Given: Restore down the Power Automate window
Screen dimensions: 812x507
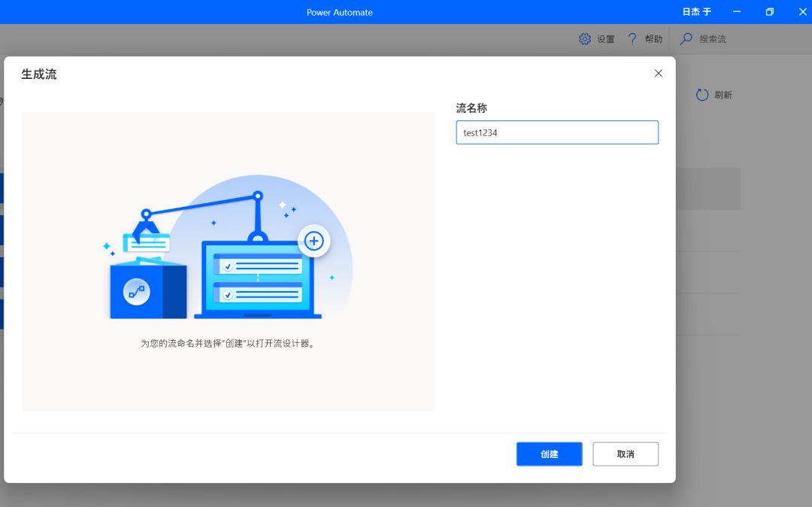Looking at the screenshot, I should click(x=770, y=12).
